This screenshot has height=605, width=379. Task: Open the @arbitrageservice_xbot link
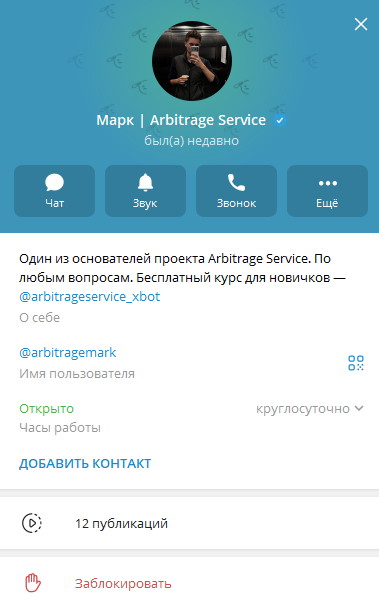pos(90,297)
